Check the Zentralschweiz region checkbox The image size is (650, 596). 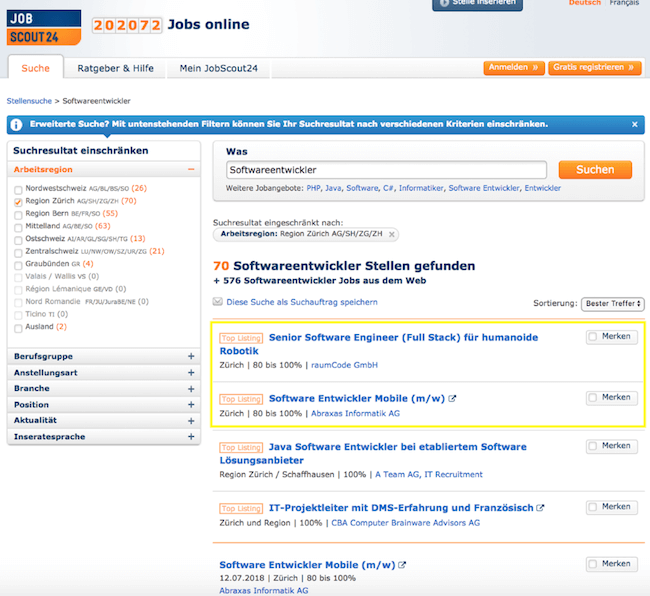click(x=18, y=253)
